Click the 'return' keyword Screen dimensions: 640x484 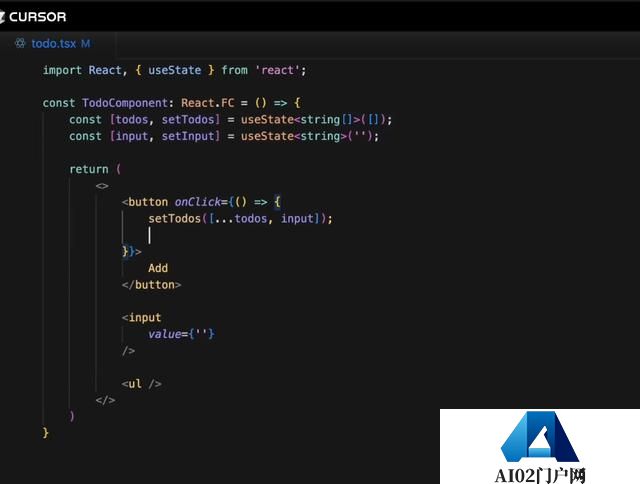[89, 169]
